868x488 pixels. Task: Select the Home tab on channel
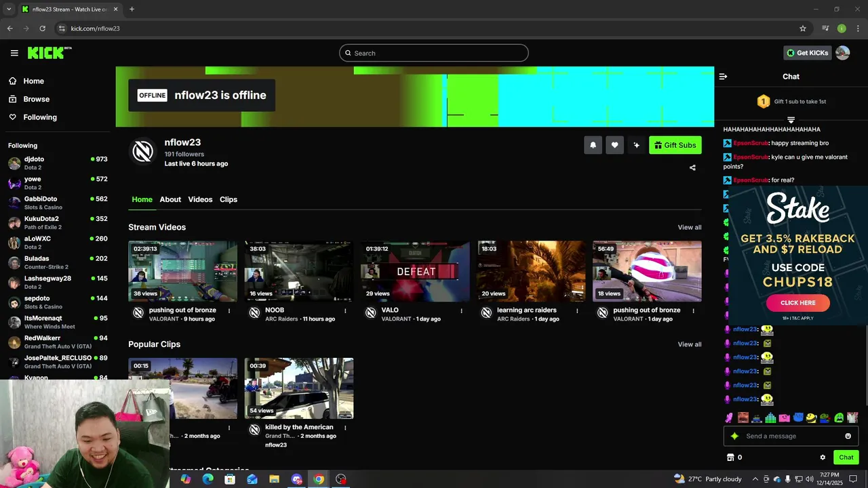pos(142,199)
